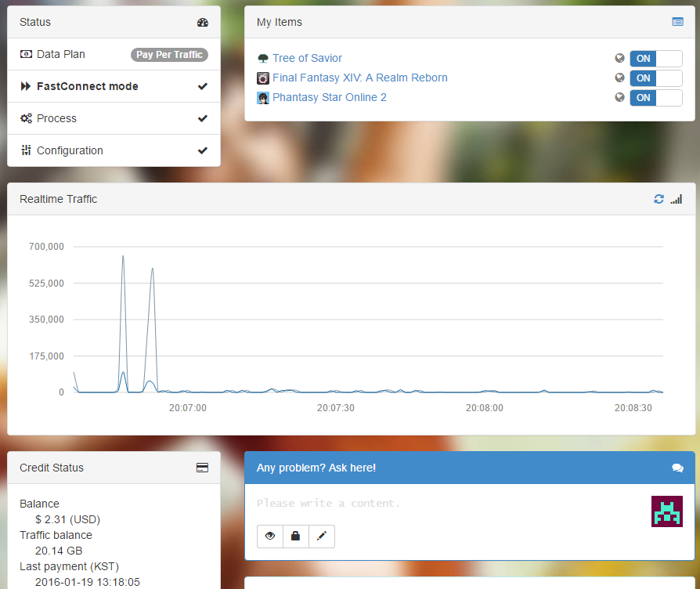
Task: Toggle the preview eye button
Action: point(270,537)
